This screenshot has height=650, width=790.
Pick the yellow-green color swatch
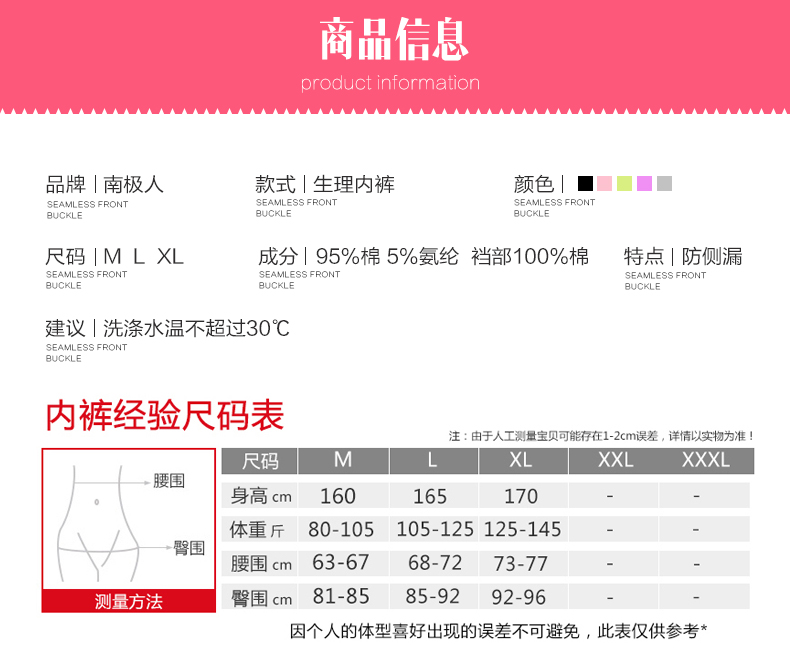tap(624, 184)
